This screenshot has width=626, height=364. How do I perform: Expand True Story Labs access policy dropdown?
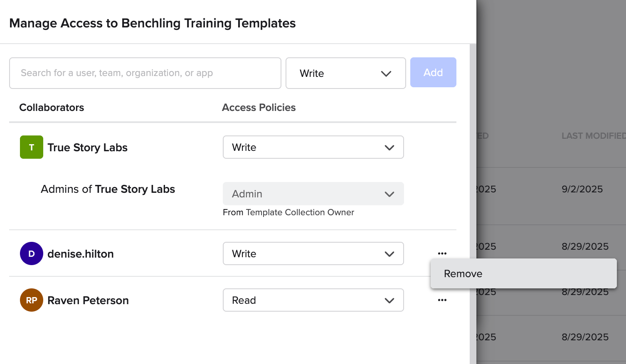[x=313, y=147]
